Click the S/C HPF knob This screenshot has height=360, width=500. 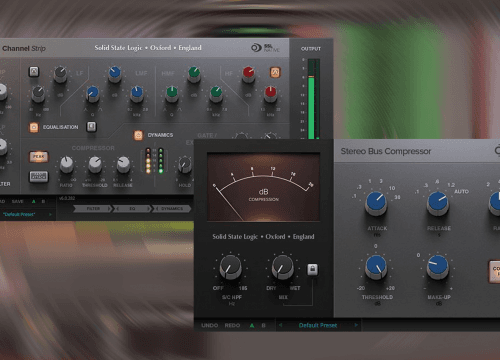[x=230, y=267]
